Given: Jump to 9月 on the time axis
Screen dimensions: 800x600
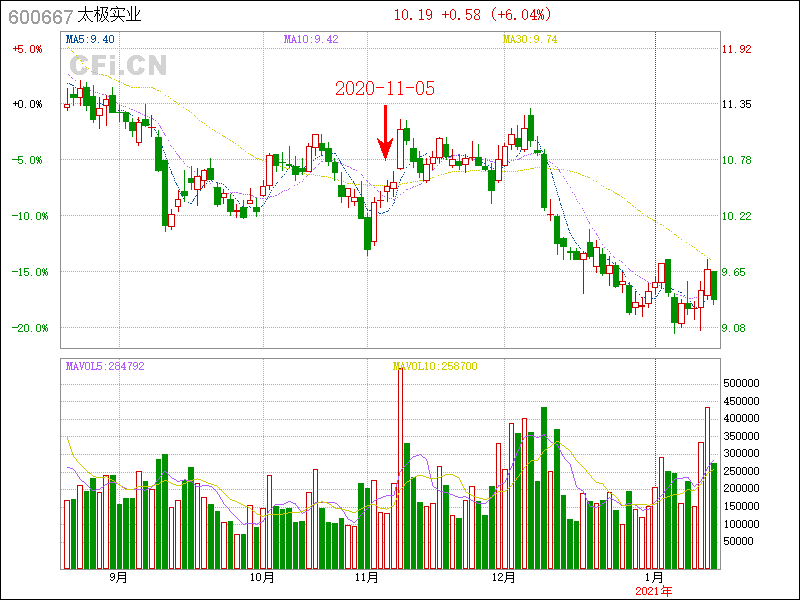Looking at the screenshot, I should click(x=118, y=577).
